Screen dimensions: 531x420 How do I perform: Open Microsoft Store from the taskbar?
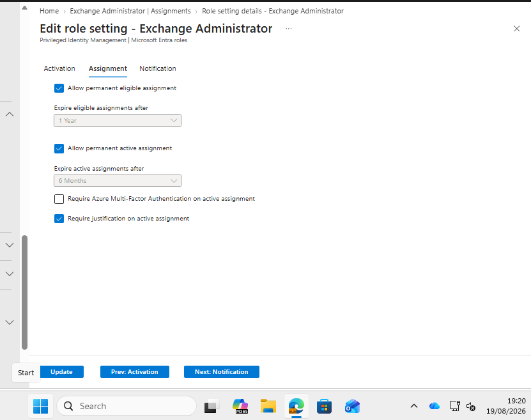pos(324,406)
